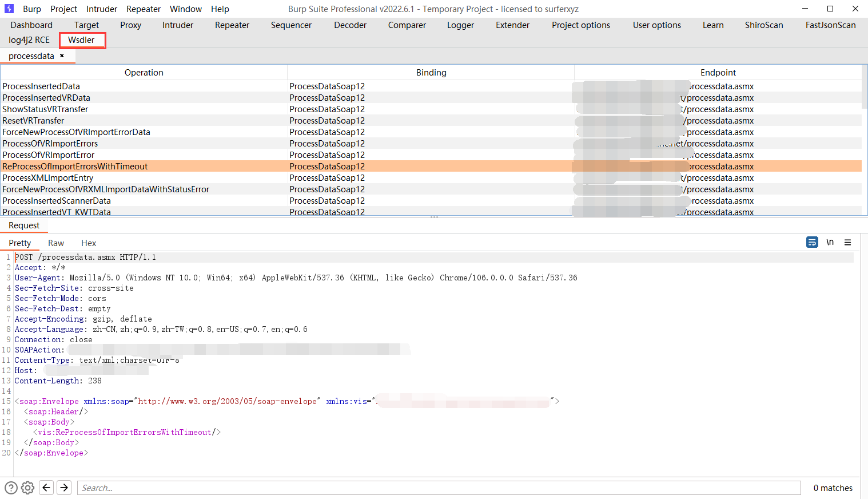Open the Window menu

pyautogui.click(x=186, y=9)
